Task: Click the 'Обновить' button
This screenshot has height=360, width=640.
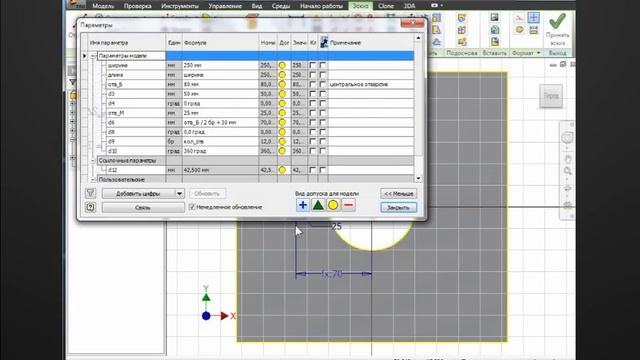Action: (x=207, y=193)
